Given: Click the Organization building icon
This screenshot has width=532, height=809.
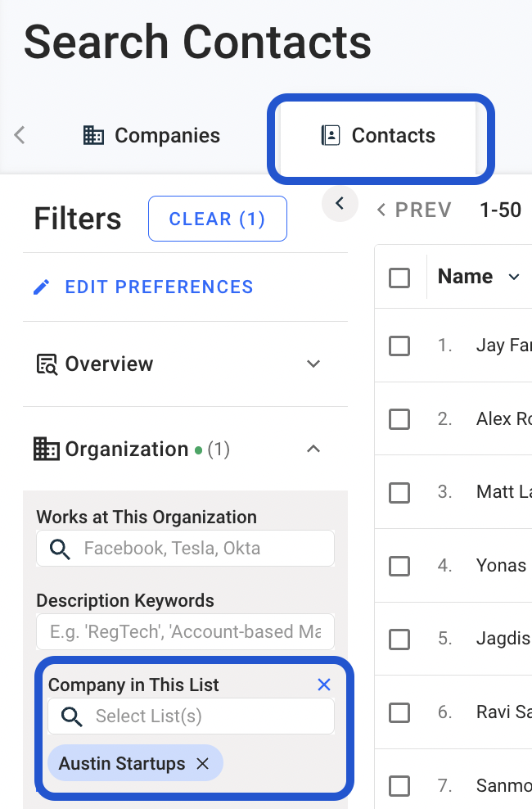Looking at the screenshot, I should click(47, 450).
